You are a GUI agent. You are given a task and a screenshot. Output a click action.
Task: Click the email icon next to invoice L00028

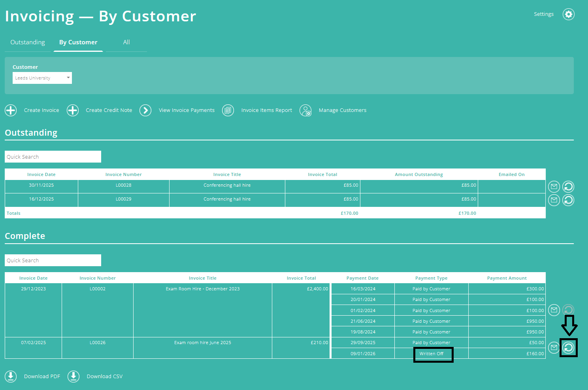[554, 186]
